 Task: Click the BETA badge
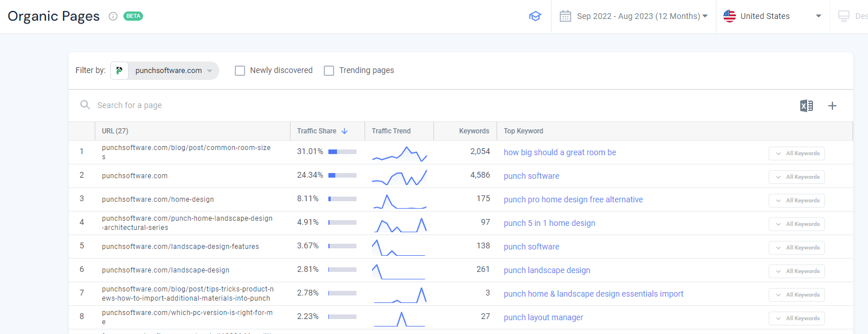click(133, 16)
